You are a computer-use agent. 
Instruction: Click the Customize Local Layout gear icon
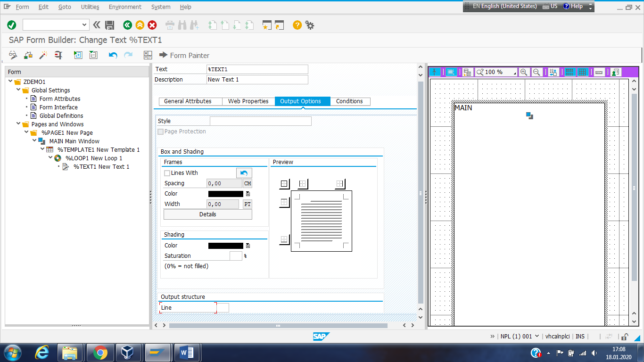pos(310,25)
